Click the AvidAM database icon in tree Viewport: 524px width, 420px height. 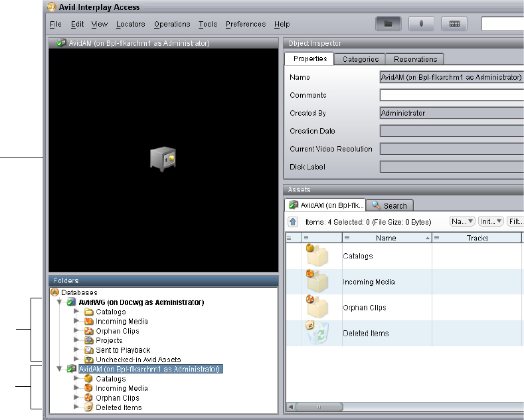[x=71, y=369]
